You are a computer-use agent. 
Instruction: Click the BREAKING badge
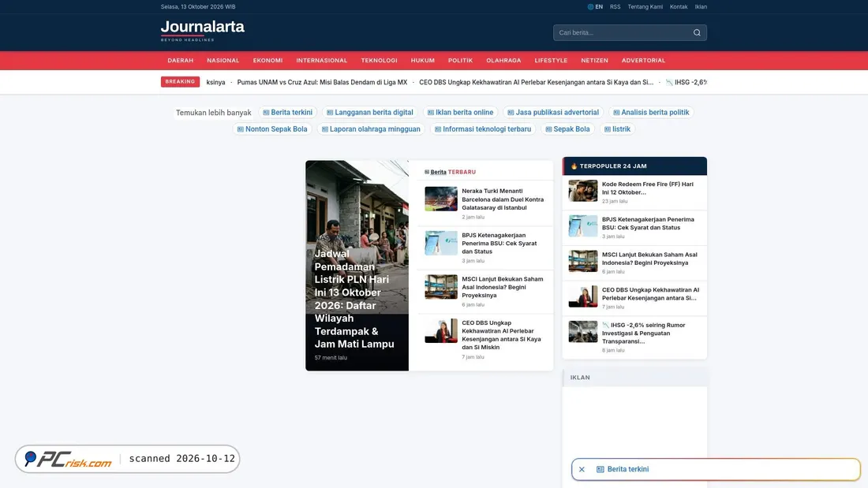click(180, 82)
